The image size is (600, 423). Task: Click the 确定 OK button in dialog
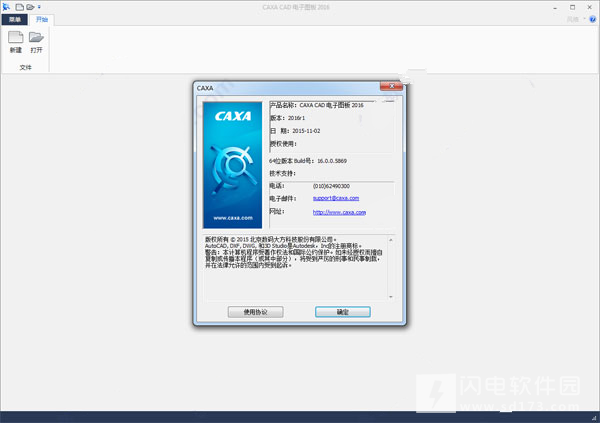pos(342,312)
